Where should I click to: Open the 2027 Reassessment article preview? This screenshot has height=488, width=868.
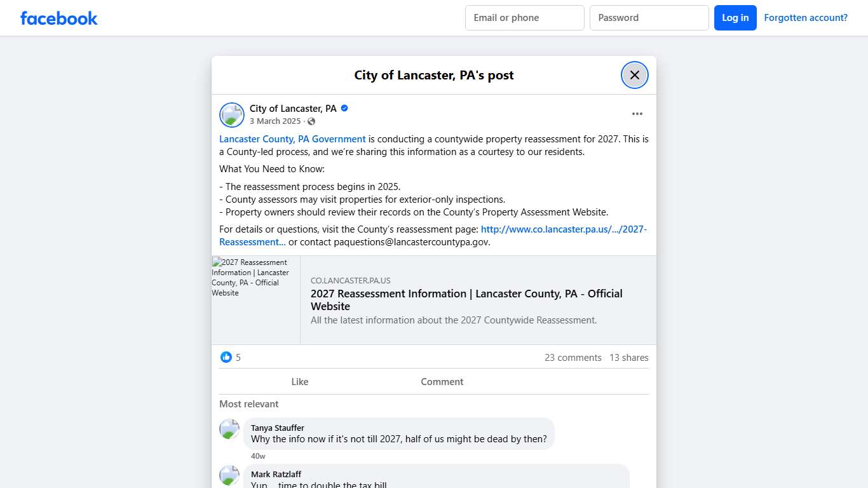[x=466, y=300]
